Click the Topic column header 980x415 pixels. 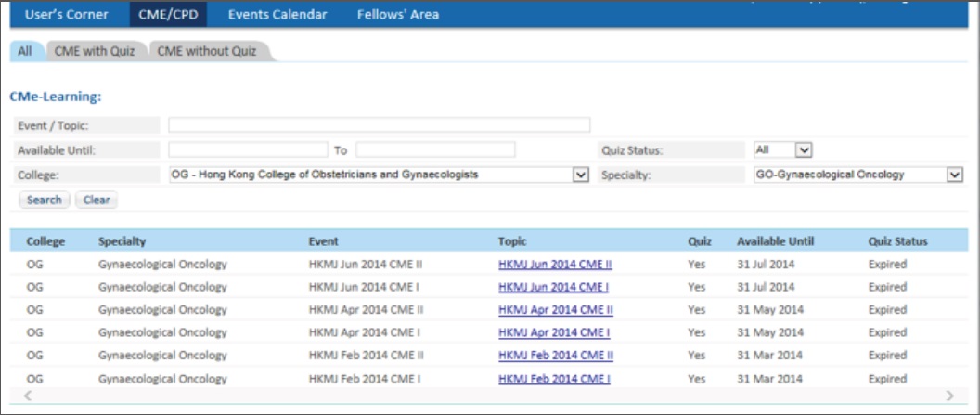(512, 241)
